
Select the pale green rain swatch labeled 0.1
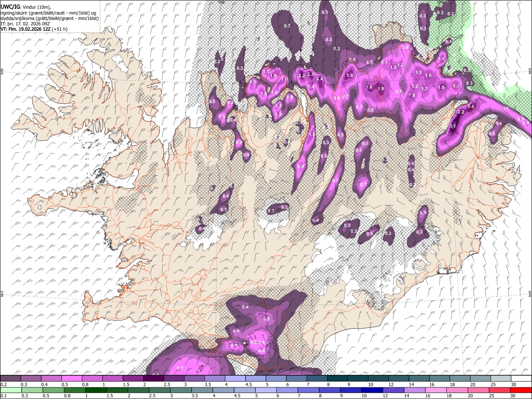10,390
